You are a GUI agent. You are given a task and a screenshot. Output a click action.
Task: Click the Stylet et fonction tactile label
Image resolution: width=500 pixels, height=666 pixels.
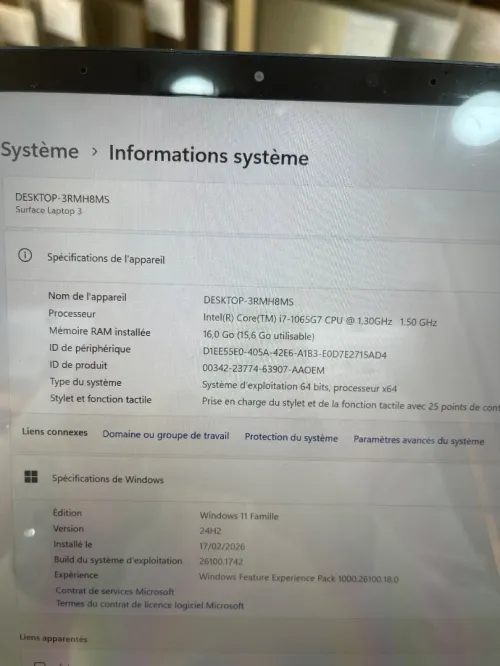click(101, 399)
